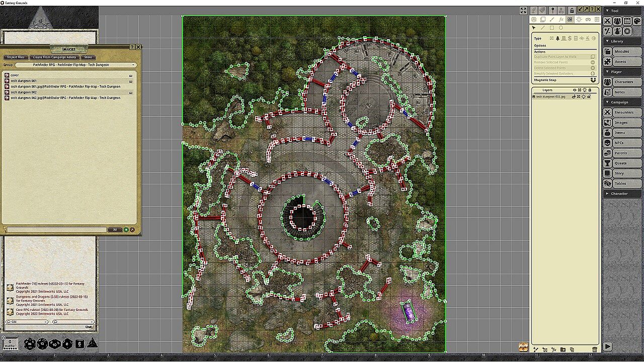Click Import Files in Images window
The width and height of the screenshot is (644, 362).
[16, 57]
